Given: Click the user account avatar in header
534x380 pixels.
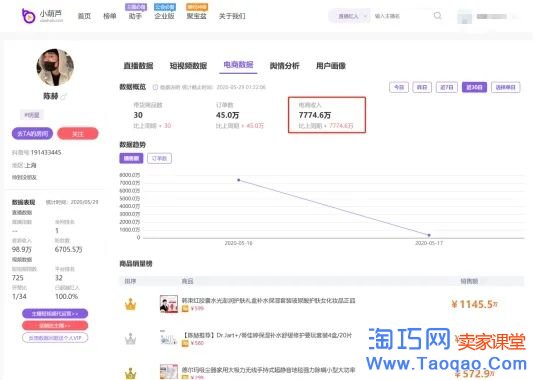Looking at the screenshot, I should pyautogui.click(x=465, y=16).
